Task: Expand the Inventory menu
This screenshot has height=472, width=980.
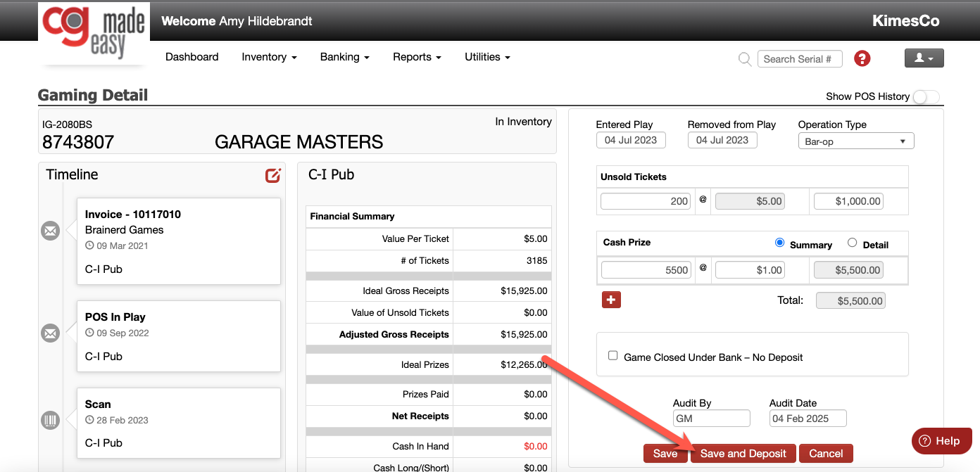Action: point(269,57)
